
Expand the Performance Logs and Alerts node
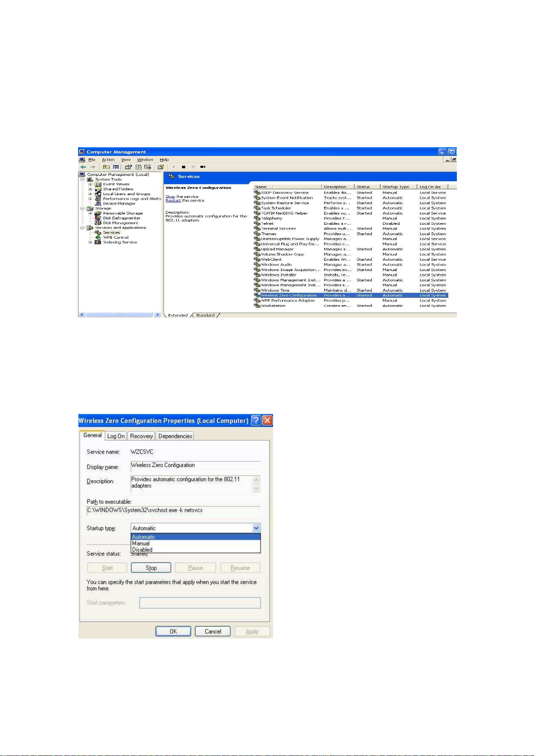tap(90, 199)
